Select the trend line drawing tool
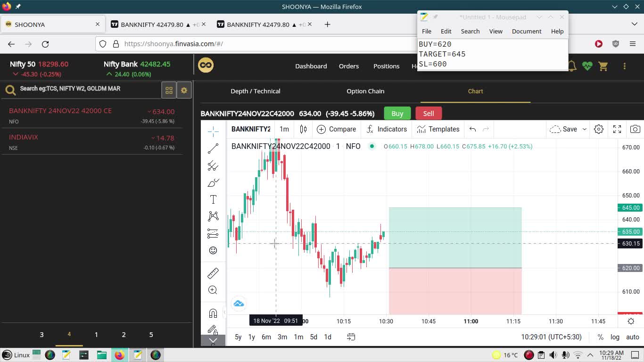This screenshot has height=362, width=644. click(x=213, y=148)
